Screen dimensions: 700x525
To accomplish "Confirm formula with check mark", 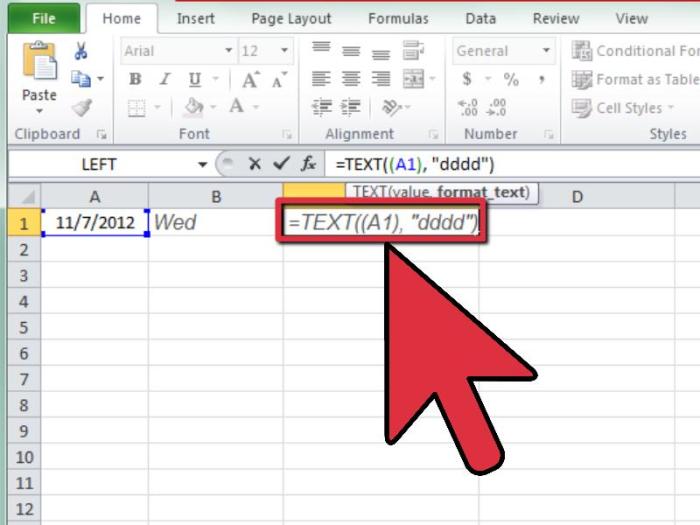I will (x=281, y=163).
